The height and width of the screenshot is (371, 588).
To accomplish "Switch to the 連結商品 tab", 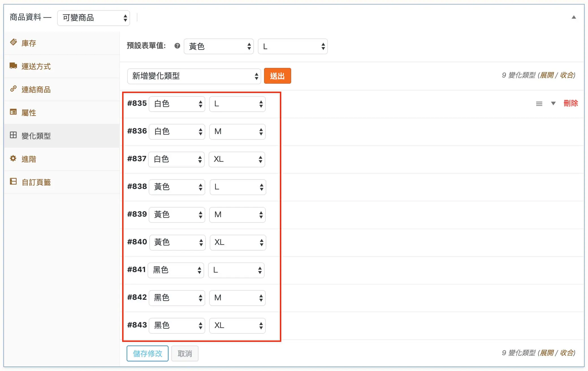I will (x=62, y=89).
